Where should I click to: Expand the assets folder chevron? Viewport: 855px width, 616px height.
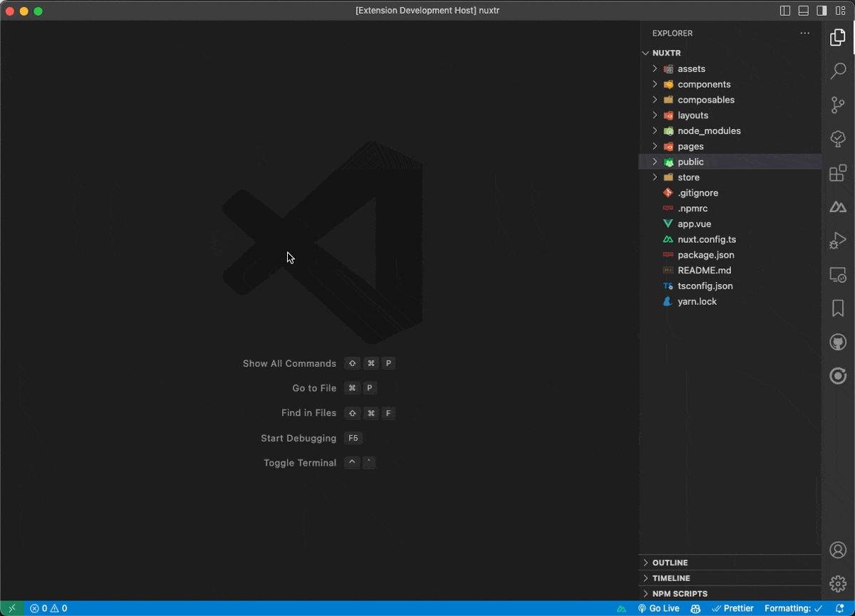click(x=655, y=69)
